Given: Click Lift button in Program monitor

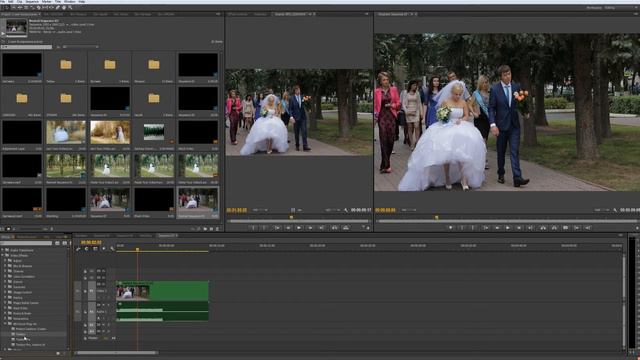Looking at the screenshot, I should point(542,228).
